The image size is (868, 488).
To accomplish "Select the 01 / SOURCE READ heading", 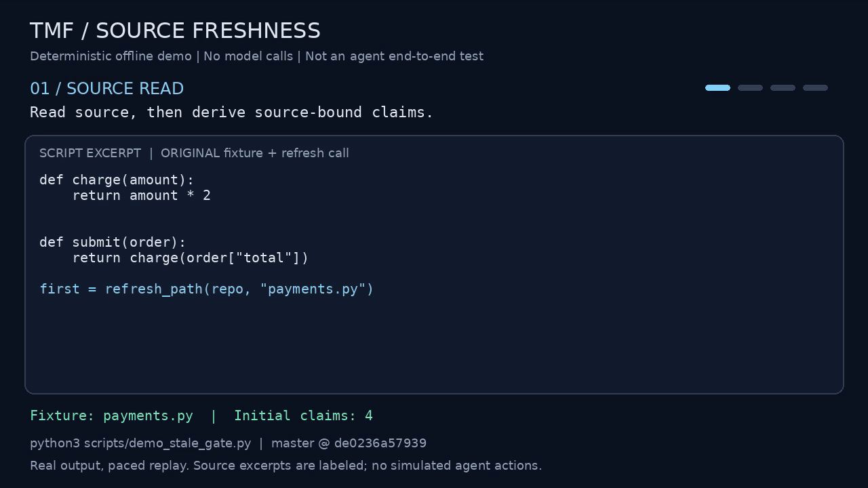I will 106,89.
